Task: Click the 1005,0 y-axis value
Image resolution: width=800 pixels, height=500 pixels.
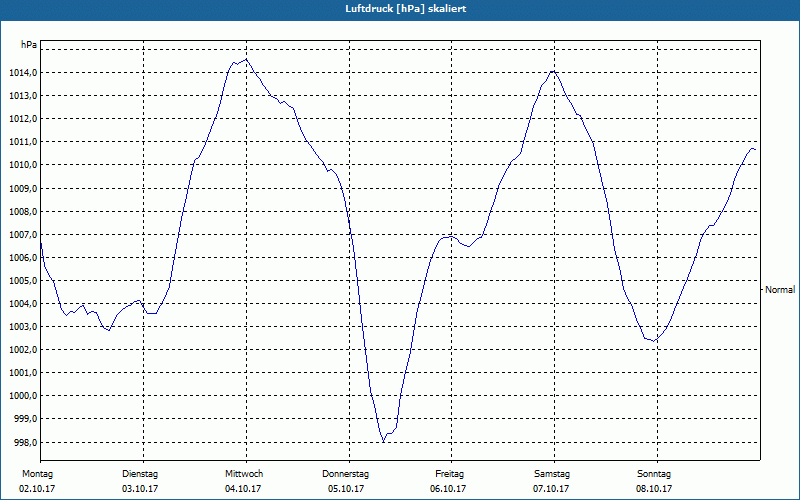Action: 23,281
